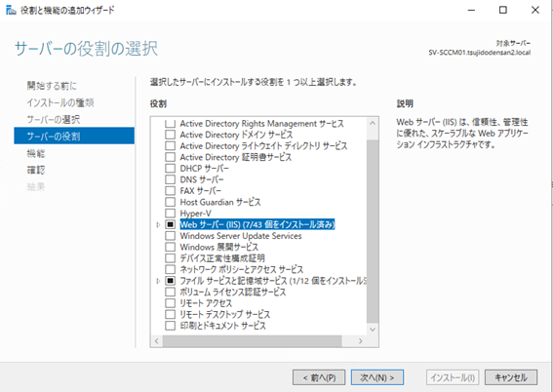553x392 pixels.
Task: Click the 次へ(N) next button
Action: coord(377,377)
